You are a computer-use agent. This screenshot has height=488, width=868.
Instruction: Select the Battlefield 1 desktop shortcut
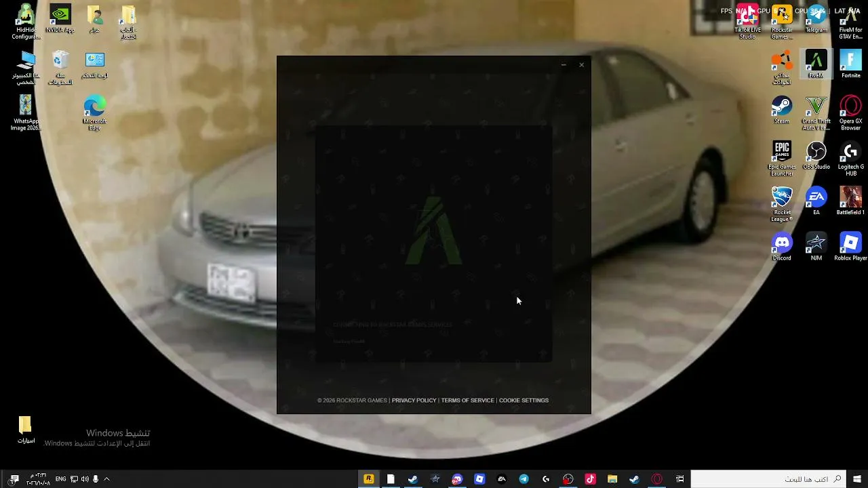point(850,201)
